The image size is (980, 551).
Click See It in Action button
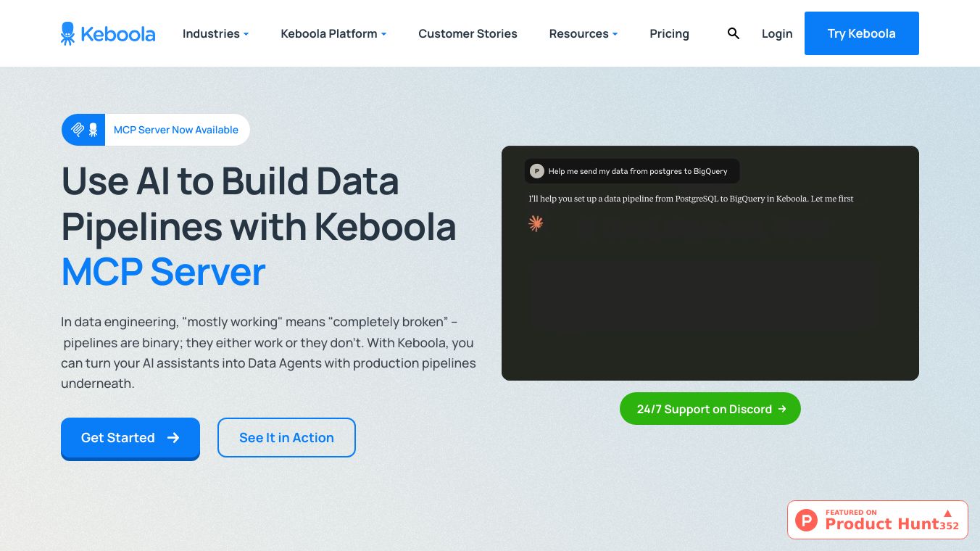pos(286,438)
